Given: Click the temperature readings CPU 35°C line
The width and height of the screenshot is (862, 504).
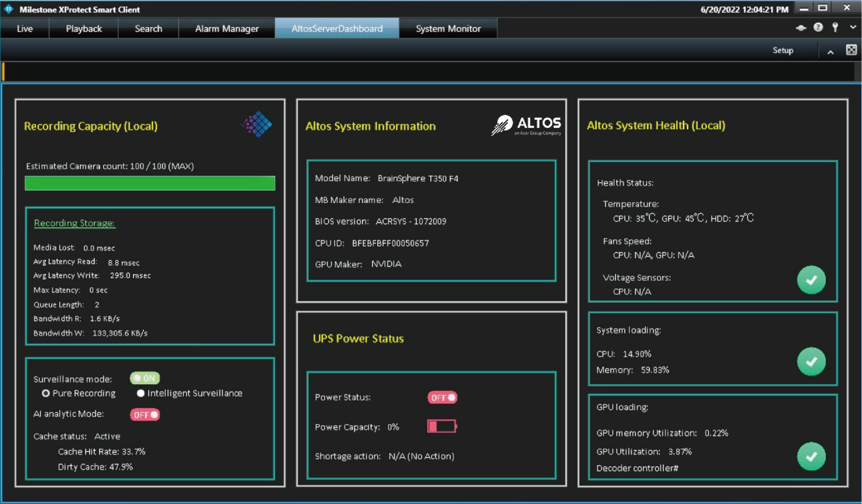Looking at the screenshot, I should (683, 218).
